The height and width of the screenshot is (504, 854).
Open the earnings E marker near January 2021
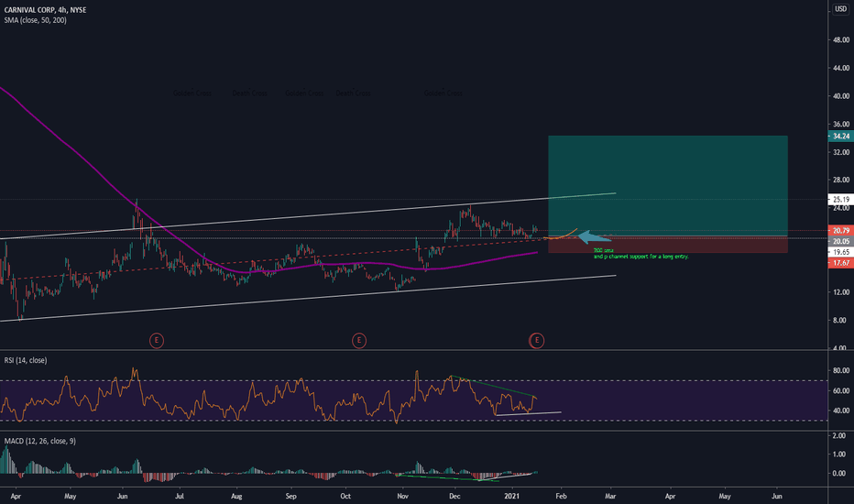536,341
